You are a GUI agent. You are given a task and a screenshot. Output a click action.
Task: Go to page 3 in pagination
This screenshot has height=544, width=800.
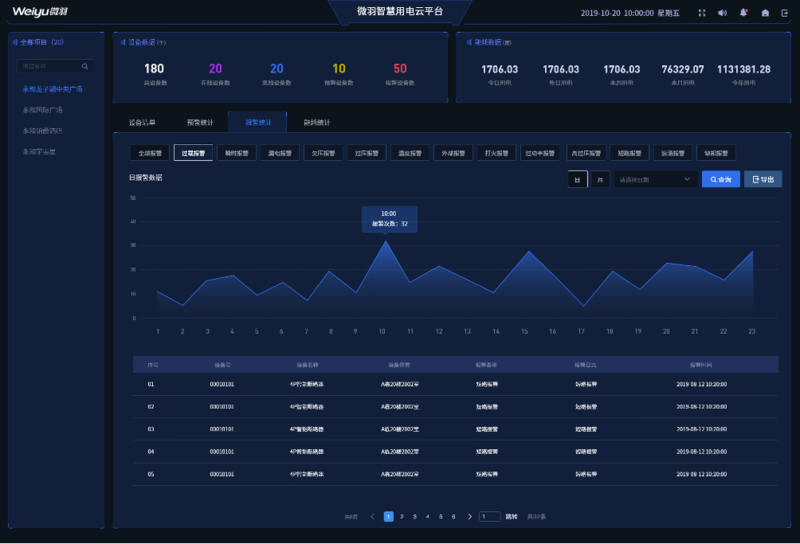click(x=415, y=516)
